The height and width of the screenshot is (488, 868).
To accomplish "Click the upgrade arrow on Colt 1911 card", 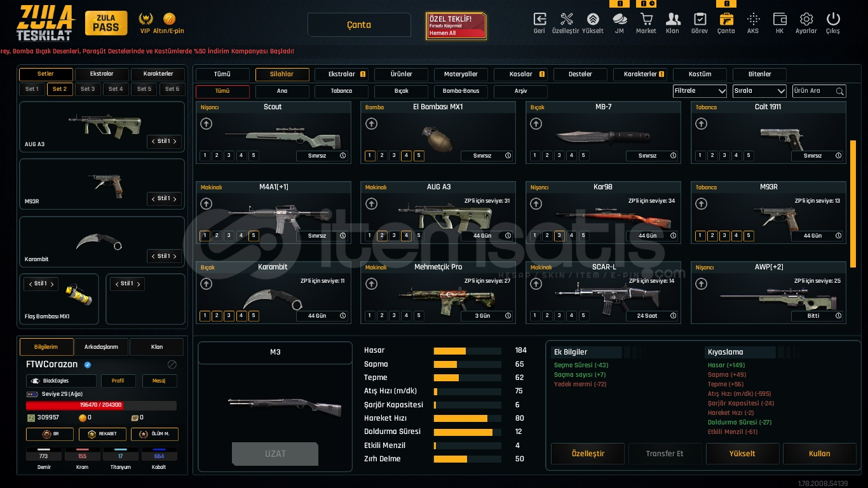I will (x=701, y=124).
